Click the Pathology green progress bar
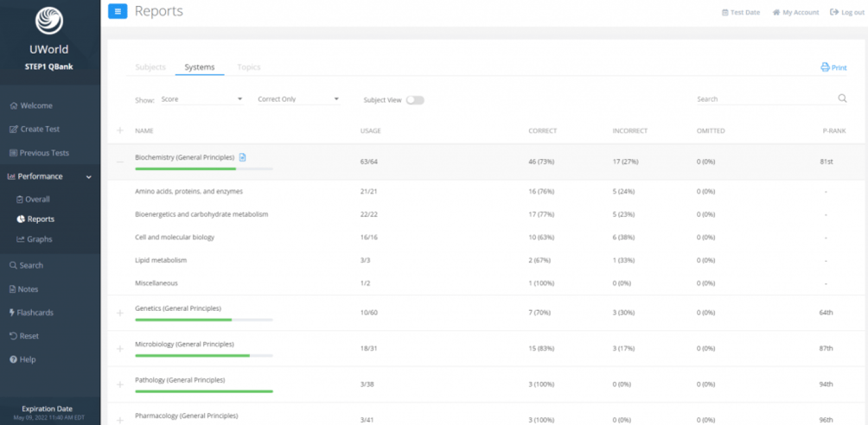 (x=204, y=391)
